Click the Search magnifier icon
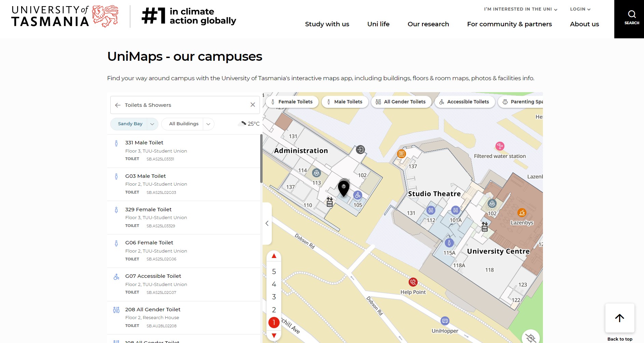Viewport: 644px width, 343px height. (632, 14)
